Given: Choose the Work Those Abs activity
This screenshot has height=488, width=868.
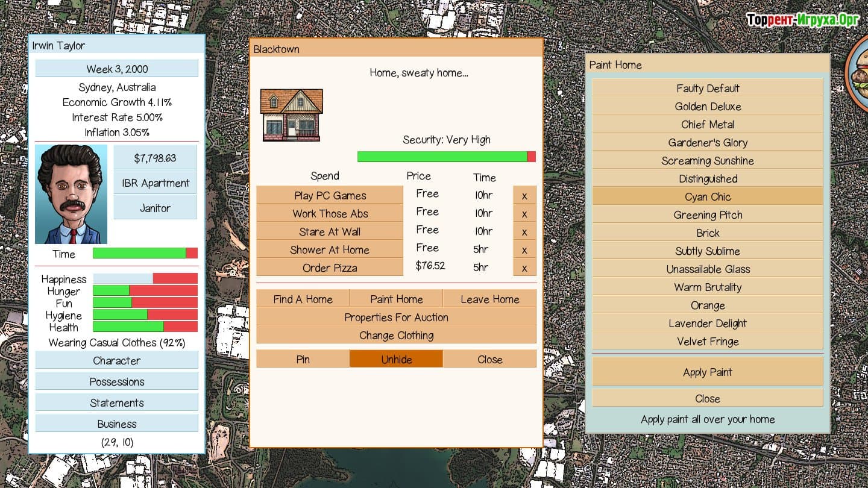Looking at the screenshot, I should (x=330, y=214).
